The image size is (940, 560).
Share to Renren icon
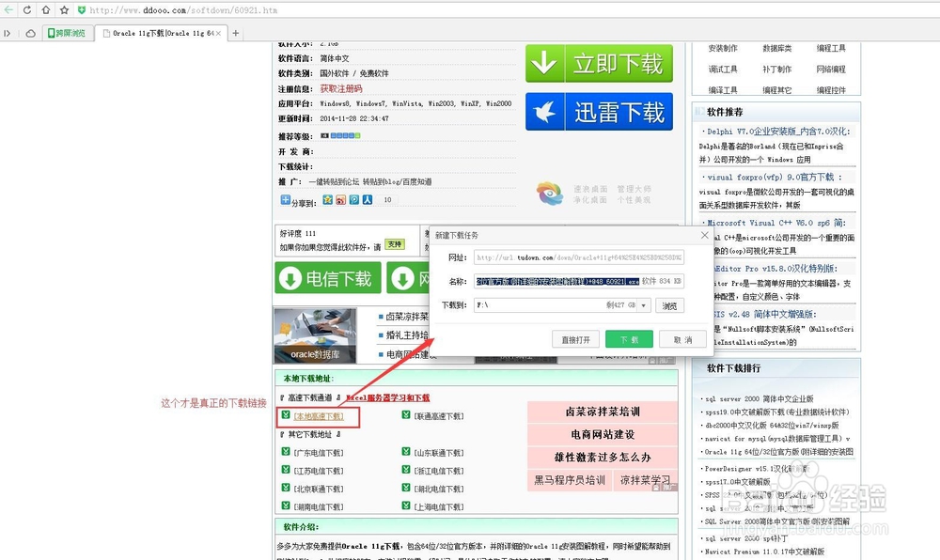367,199
